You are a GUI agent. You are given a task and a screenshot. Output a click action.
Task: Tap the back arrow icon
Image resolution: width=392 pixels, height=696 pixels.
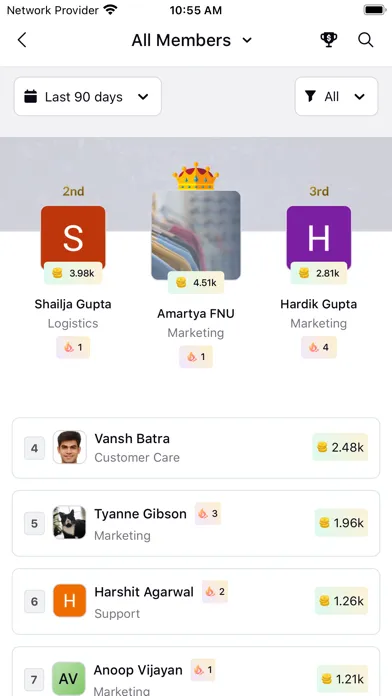pos(22,40)
